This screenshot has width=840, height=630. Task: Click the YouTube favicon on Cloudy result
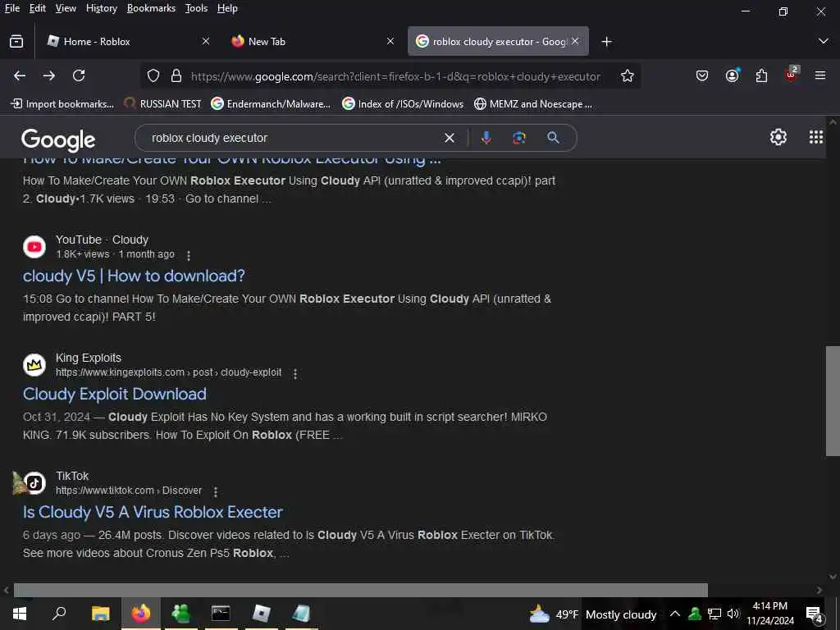coord(34,246)
